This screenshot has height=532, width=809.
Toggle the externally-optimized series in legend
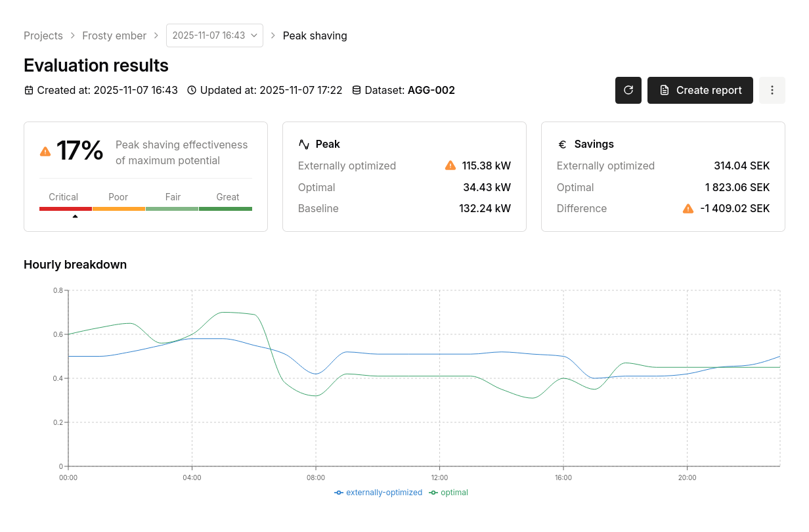(378, 493)
